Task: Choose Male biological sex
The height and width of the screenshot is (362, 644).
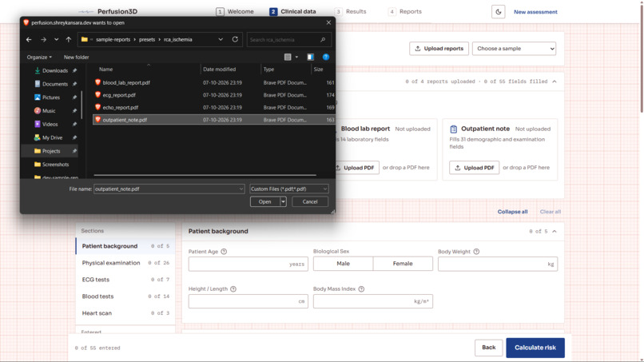Action: (x=343, y=264)
